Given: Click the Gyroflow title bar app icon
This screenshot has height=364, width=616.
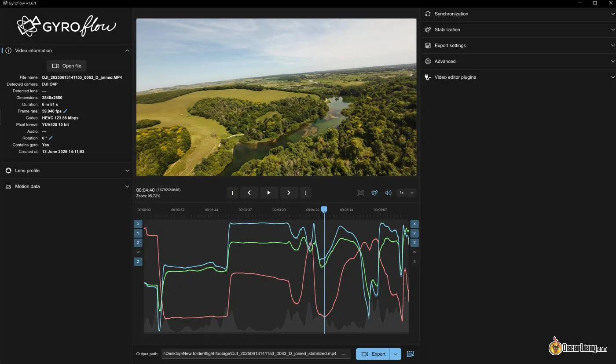Looking at the screenshot, I should [x=4, y=3].
